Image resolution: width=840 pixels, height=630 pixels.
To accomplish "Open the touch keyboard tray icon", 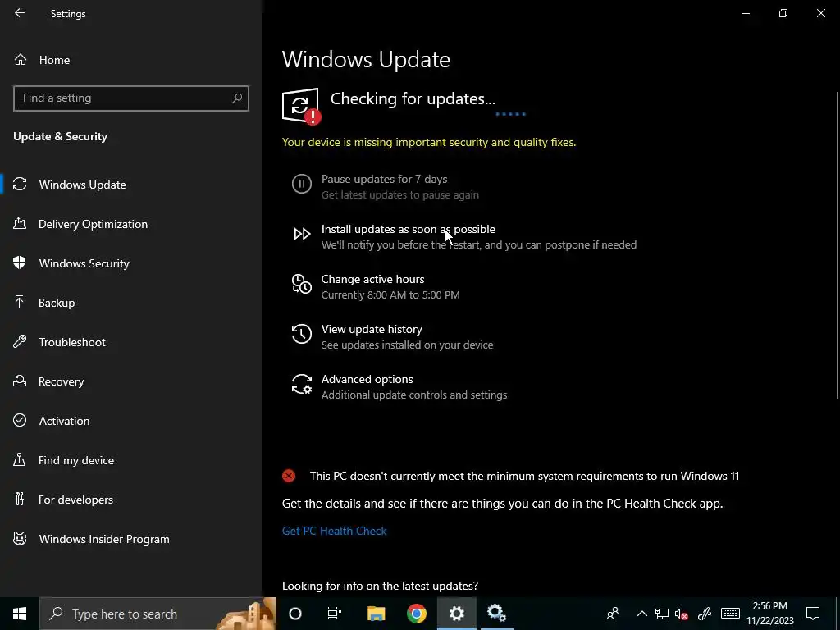I will point(730,614).
